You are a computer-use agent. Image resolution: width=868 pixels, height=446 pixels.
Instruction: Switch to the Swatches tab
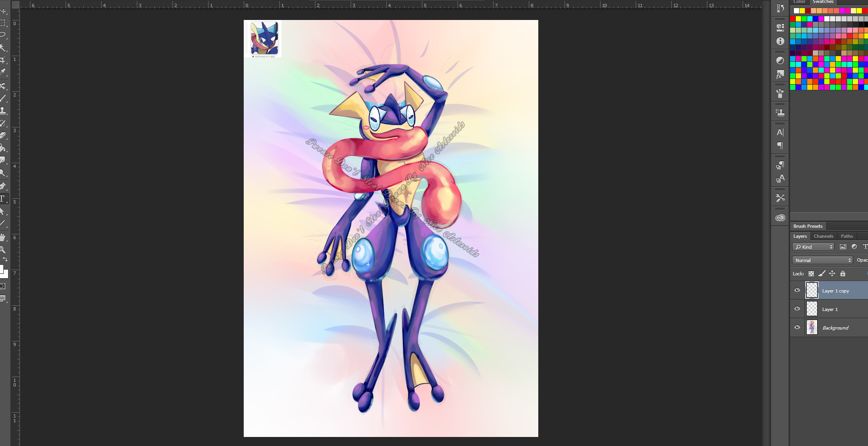[x=823, y=2]
